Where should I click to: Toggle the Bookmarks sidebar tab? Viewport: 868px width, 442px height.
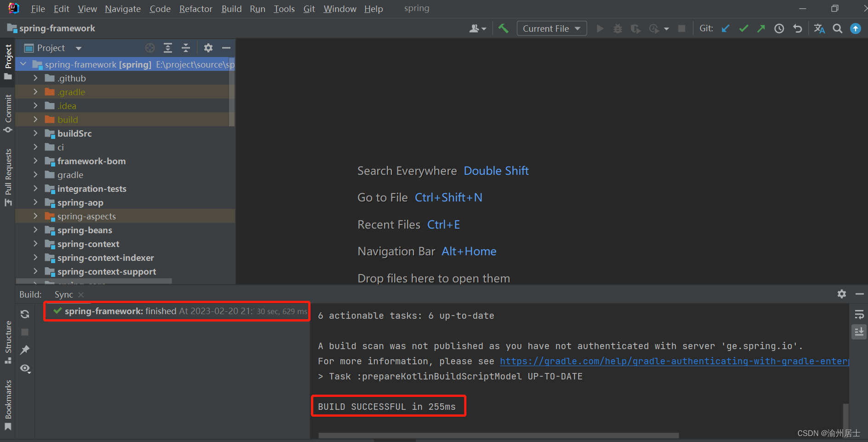pyautogui.click(x=8, y=405)
